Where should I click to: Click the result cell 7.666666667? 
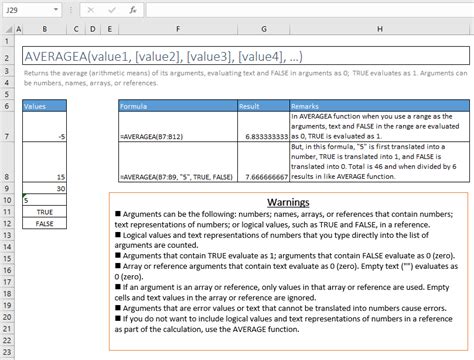[264, 162]
